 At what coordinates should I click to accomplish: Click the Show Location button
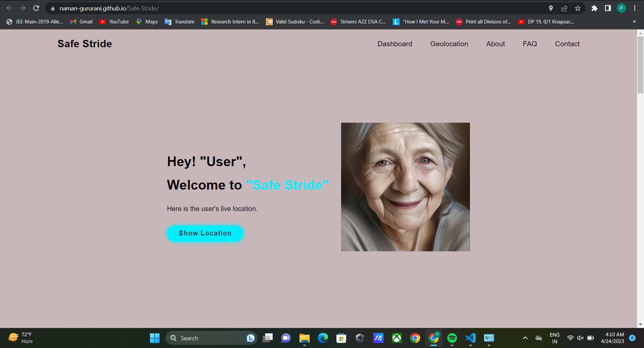[x=205, y=233]
